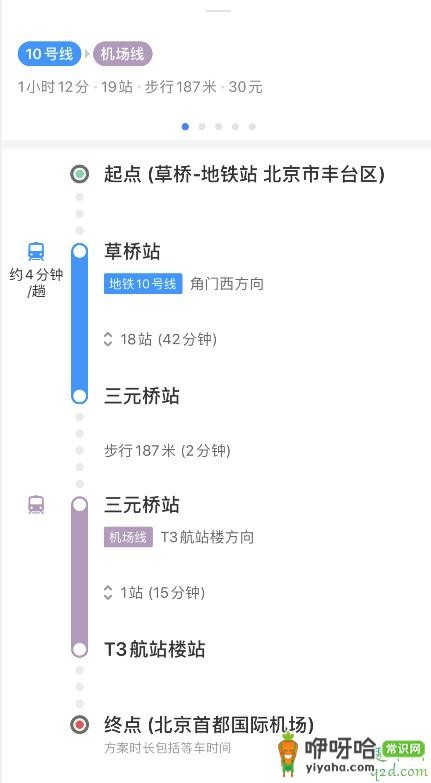Screen dimensions: 431x783
Task: Select the 10号线 route pill
Action: point(49,53)
